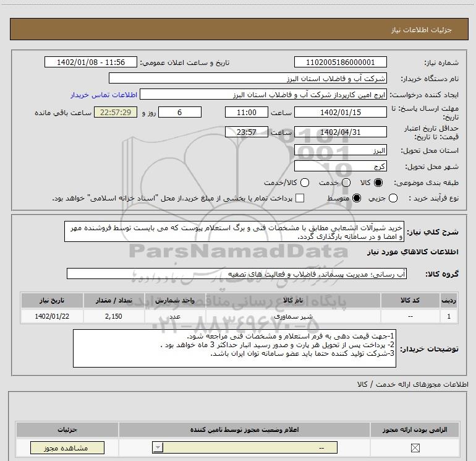The height and width of the screenshot is (461, 476).
Task: Click the اعلام وضعیت مجوز توسط تامین کننده header
Action: 244,429
